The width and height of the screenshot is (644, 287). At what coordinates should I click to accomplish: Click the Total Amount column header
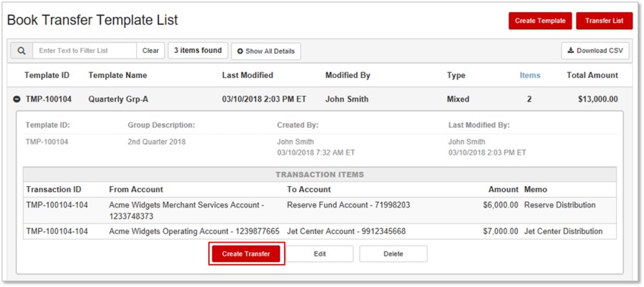coord(592,76)
